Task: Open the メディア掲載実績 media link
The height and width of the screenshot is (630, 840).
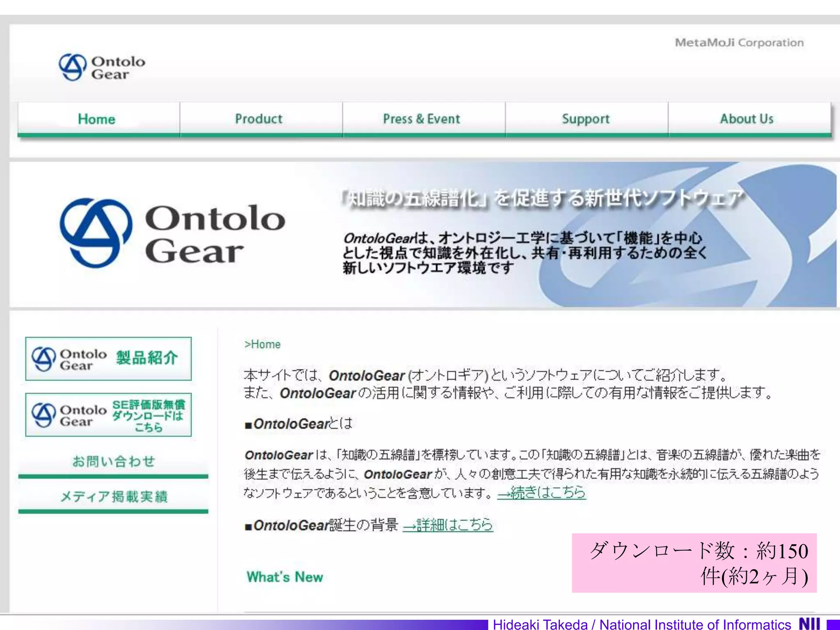Action: point(114,497)
